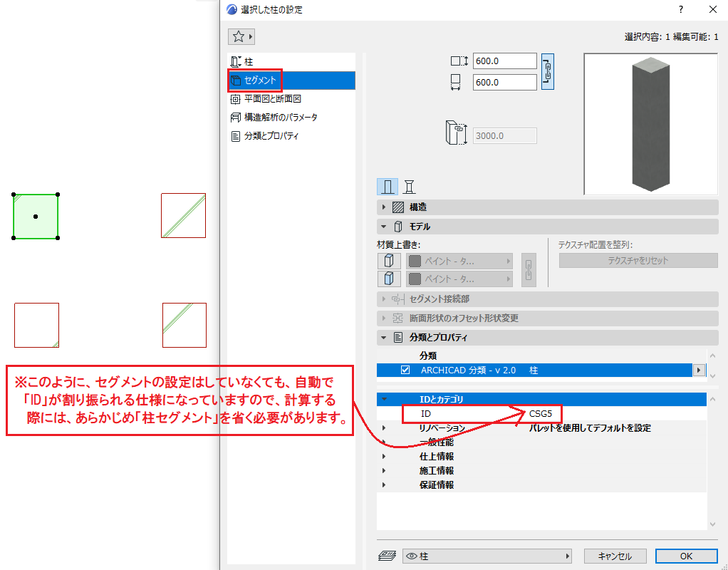Select the tapered column shape icon
Image resolution: width=728 pixels, height=570 pixels.
pyautogui.click(x=409, y=187)
